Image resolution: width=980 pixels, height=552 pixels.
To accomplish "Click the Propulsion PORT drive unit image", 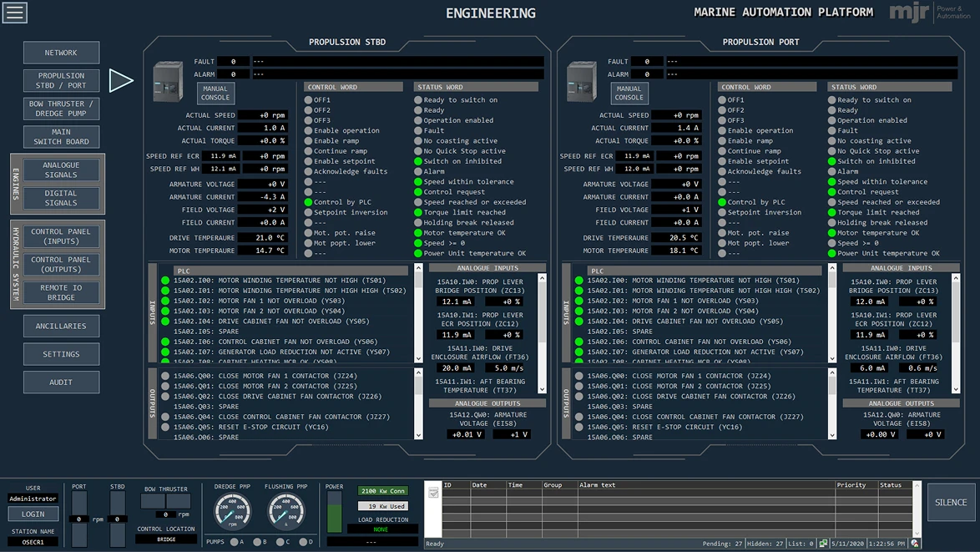I will tap(582, 81).
